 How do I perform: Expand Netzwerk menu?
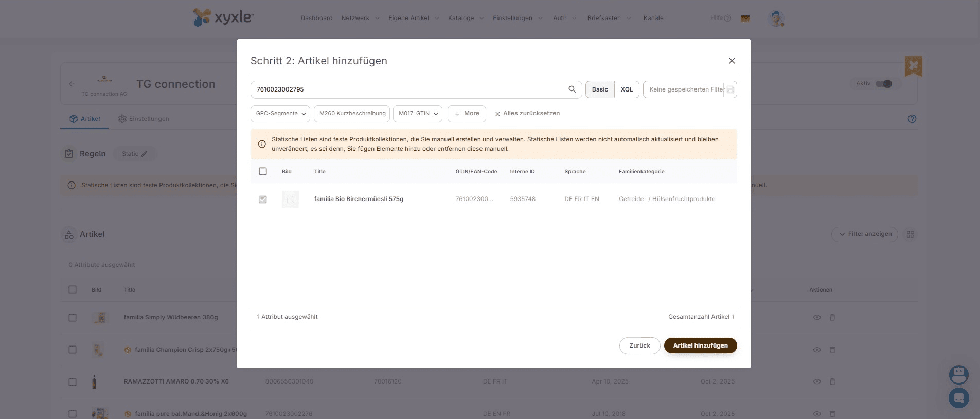(x=360, y=18)
